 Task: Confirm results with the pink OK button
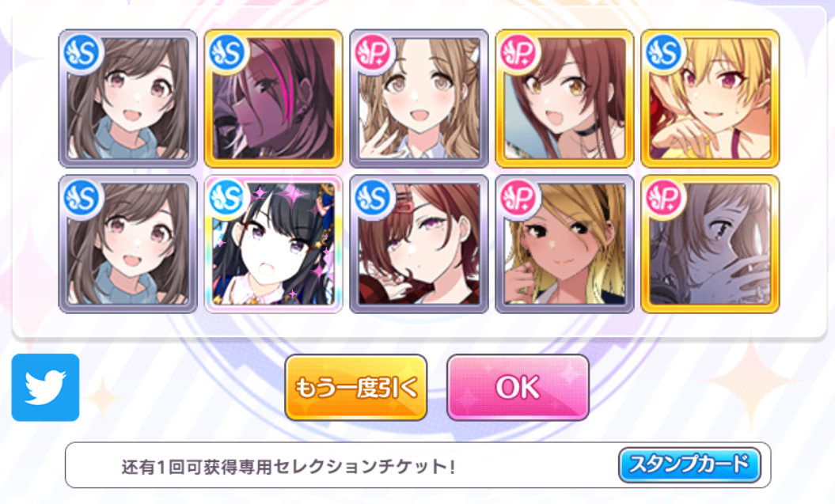coord(518,388)
